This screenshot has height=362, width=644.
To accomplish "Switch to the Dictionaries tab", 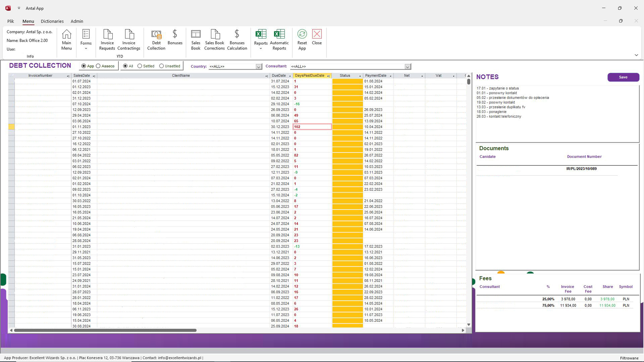I will (52, 21).
